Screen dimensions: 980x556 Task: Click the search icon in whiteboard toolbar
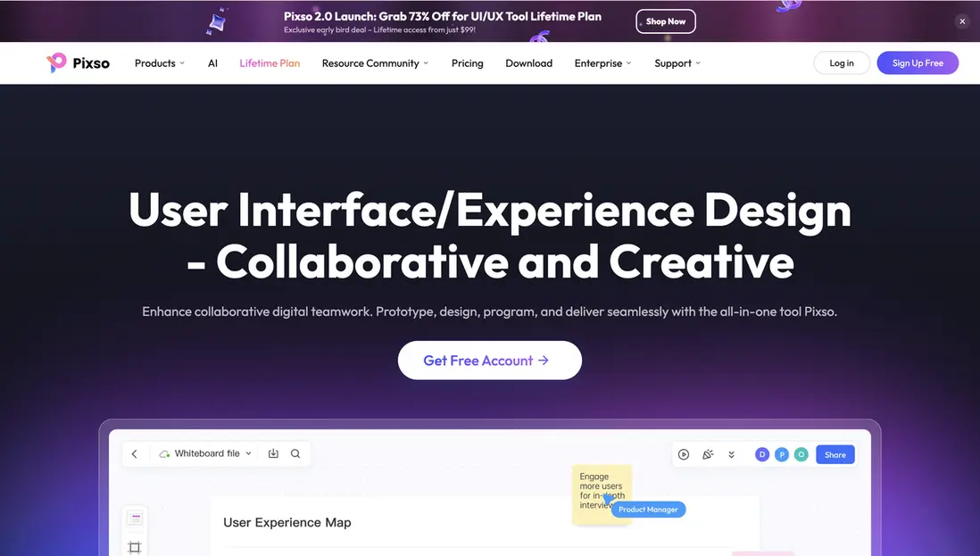295,453
